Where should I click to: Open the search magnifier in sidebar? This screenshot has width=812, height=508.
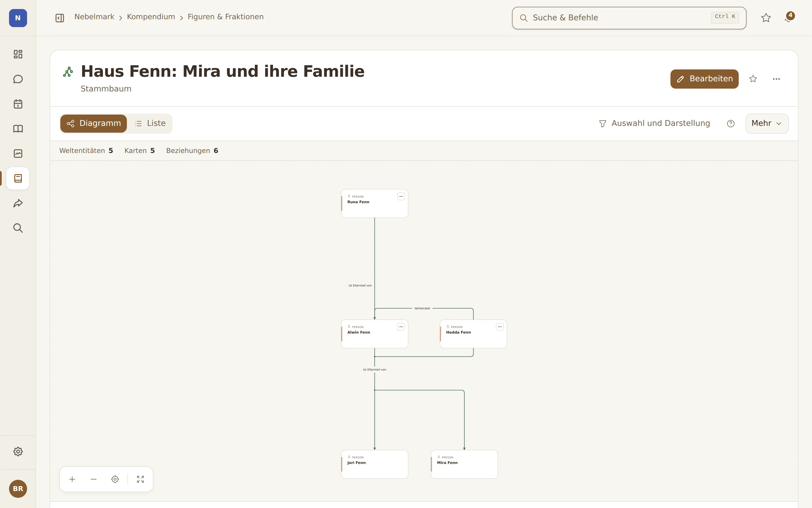tap(18, 228)
